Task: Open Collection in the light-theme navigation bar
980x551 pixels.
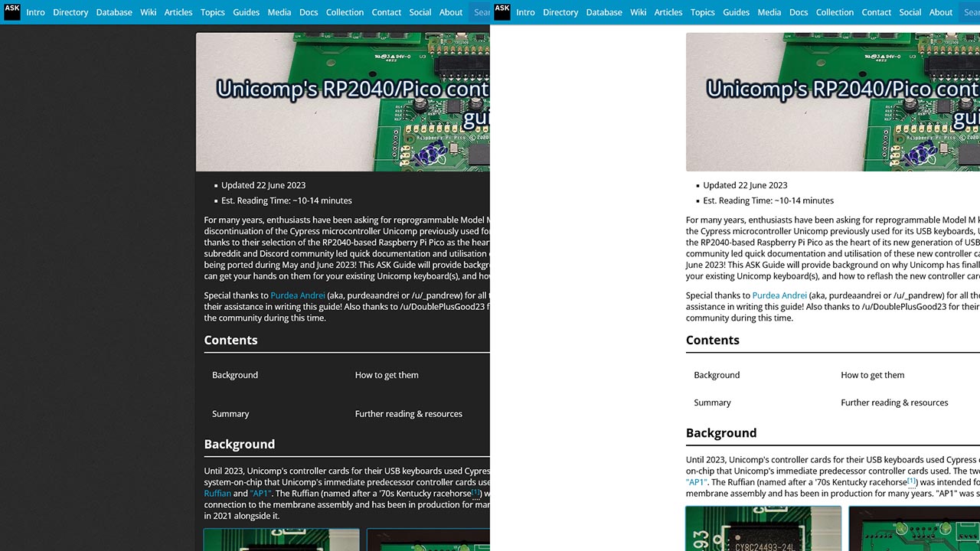Action: pyautogui.click(x=835, y=12)
